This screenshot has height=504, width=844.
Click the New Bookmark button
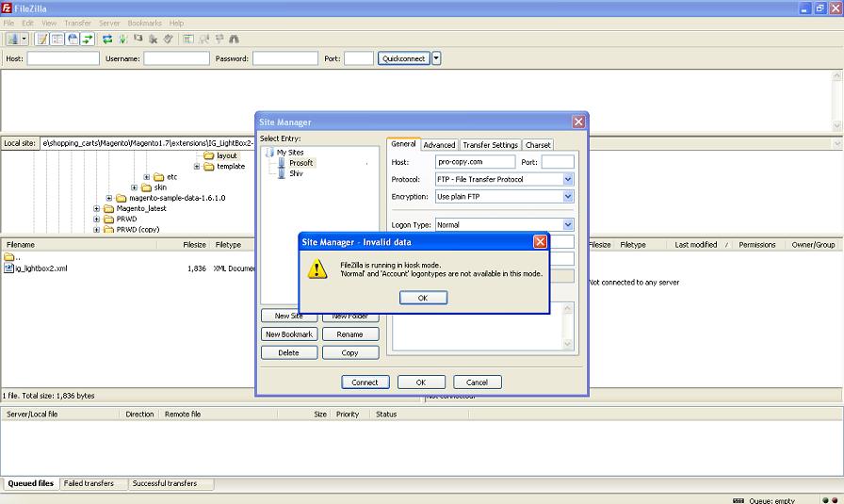(x=289, y=334)
